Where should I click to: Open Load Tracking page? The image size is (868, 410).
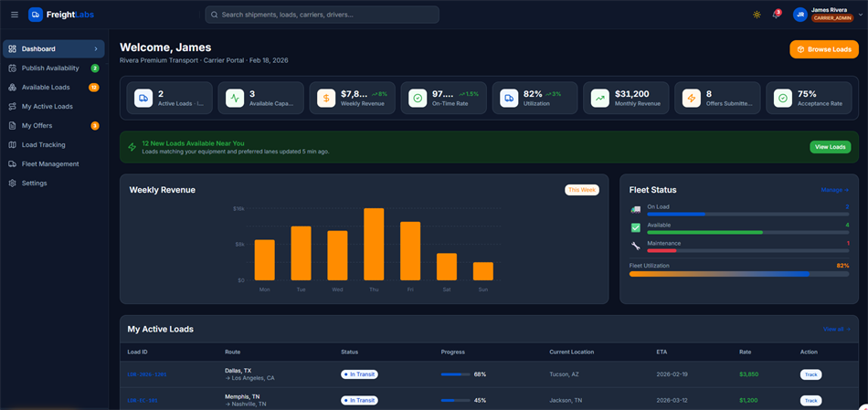(53, 144)
